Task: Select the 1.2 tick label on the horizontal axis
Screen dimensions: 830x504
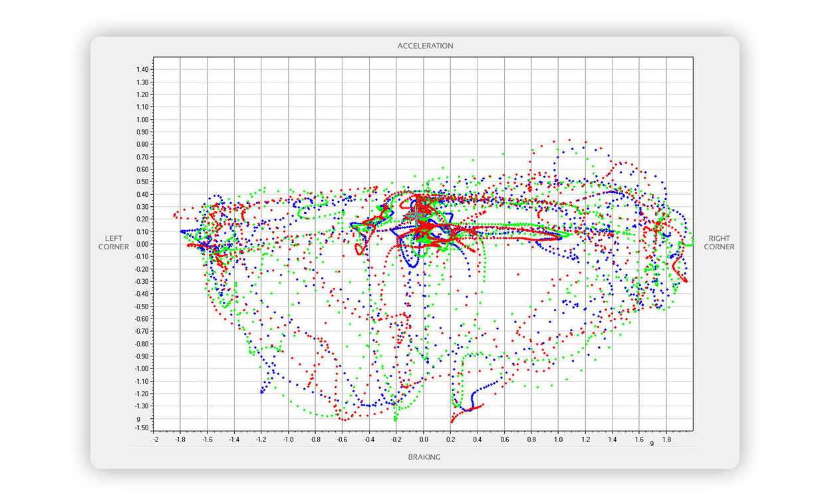Action: click(x=585, y=440)
